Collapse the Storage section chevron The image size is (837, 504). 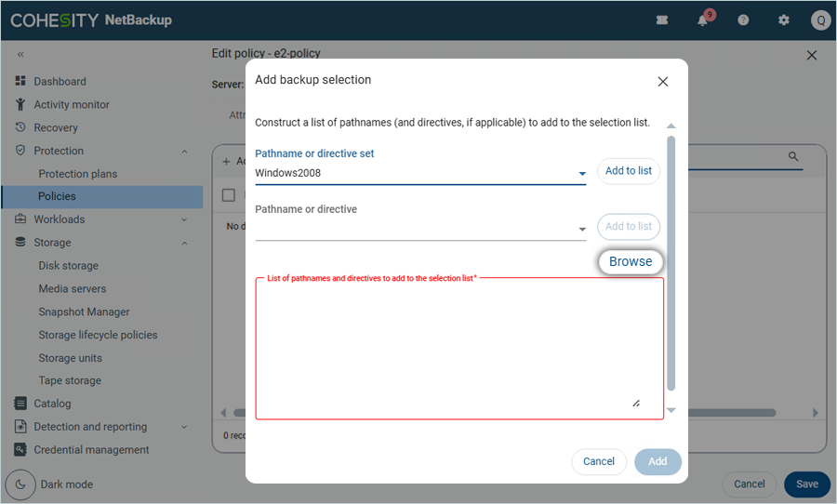tap(184, 243)
